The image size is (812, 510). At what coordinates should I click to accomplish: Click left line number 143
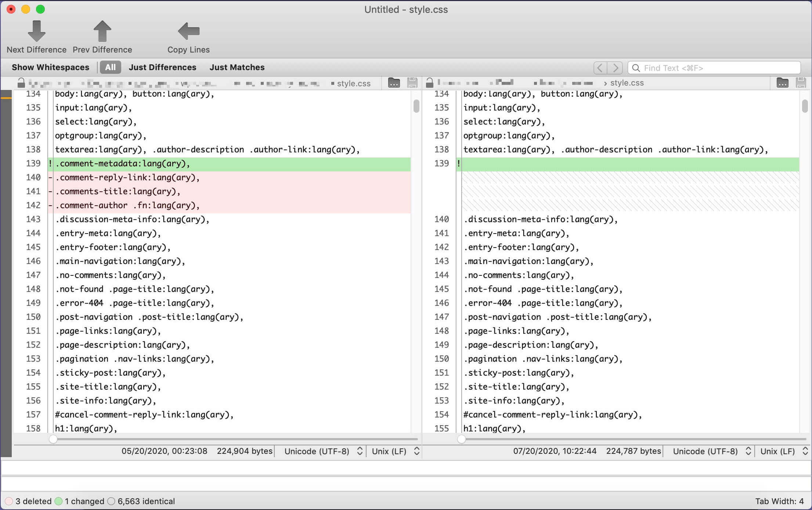coord(33,219)
